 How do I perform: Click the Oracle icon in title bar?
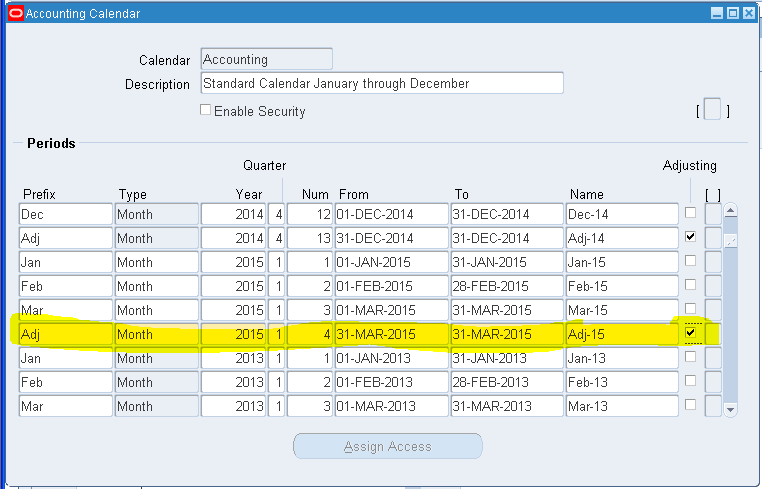point(15,14)
